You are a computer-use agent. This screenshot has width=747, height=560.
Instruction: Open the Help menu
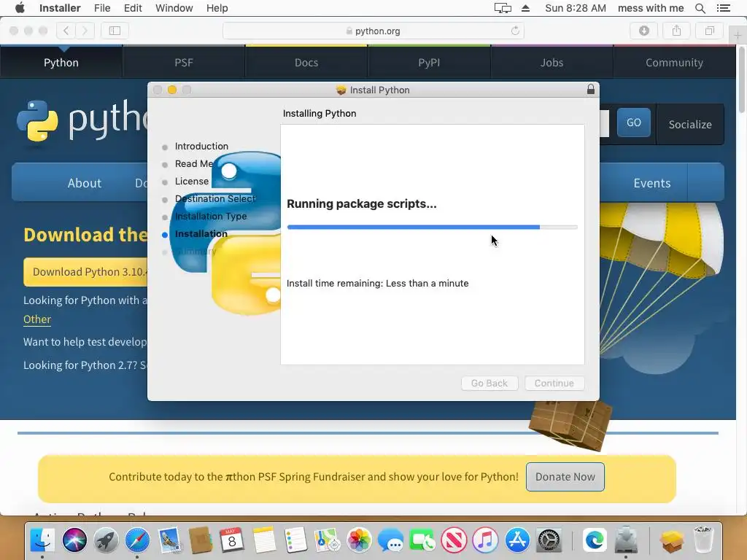pos(217,8)
